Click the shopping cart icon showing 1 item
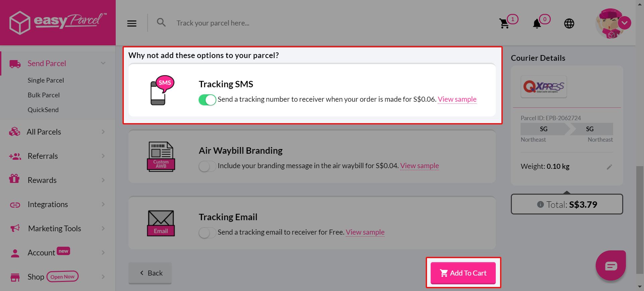644x291 pixels. point(505,23)
